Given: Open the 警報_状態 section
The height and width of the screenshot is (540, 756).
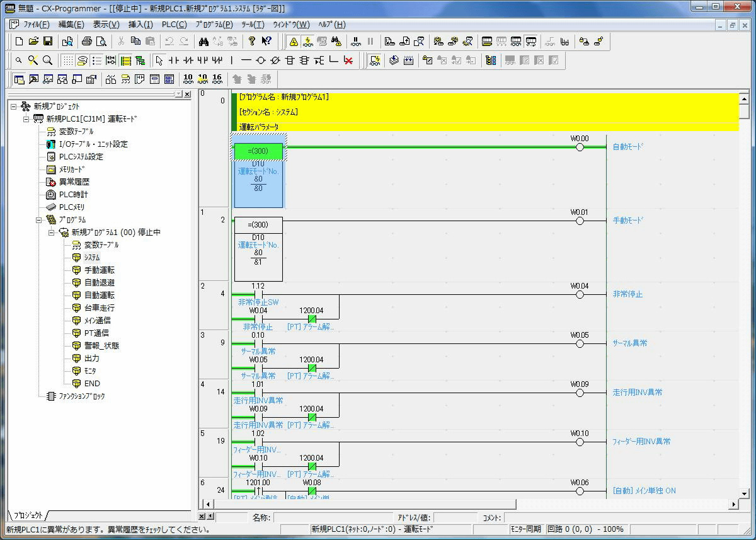Looking at the screenshot, I should (x=101, y=346).
